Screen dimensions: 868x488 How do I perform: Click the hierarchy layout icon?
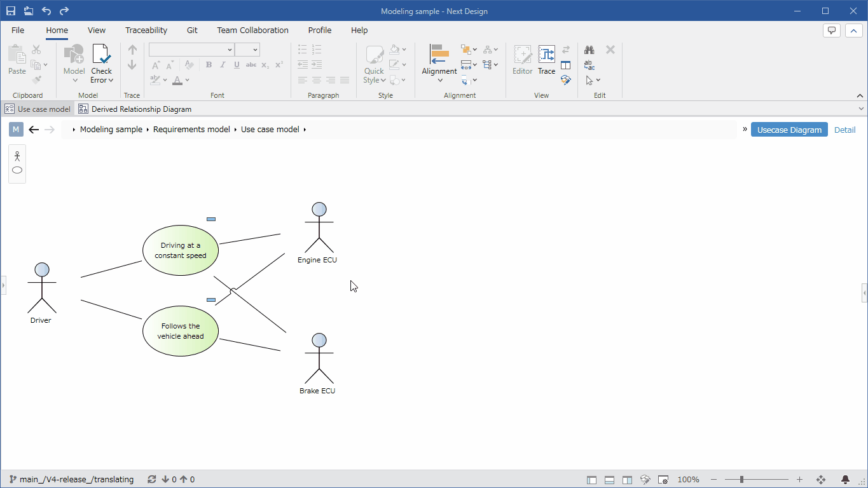coord(487,50)
